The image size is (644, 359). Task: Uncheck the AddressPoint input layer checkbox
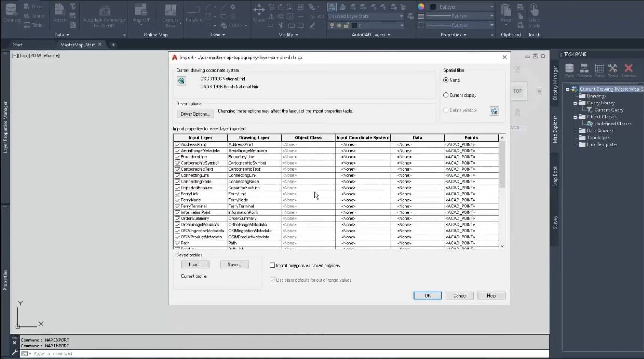tap(178, 145)
